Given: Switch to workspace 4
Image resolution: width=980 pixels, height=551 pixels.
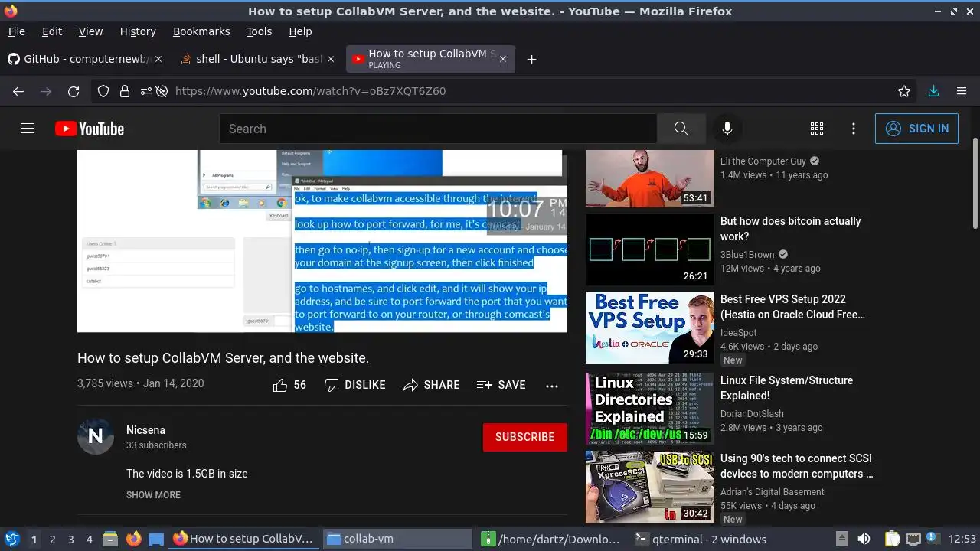Looking at the screenshot, I should click(89, 539).
